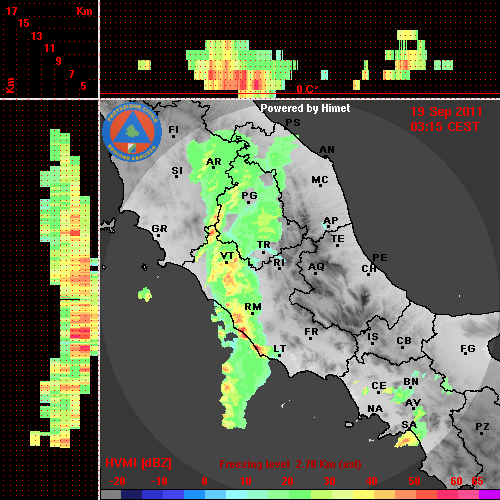The width and height of the screenshot is (500, 500).
Task: Click the 7 km altitude label
Action: [x=71, y=74]
